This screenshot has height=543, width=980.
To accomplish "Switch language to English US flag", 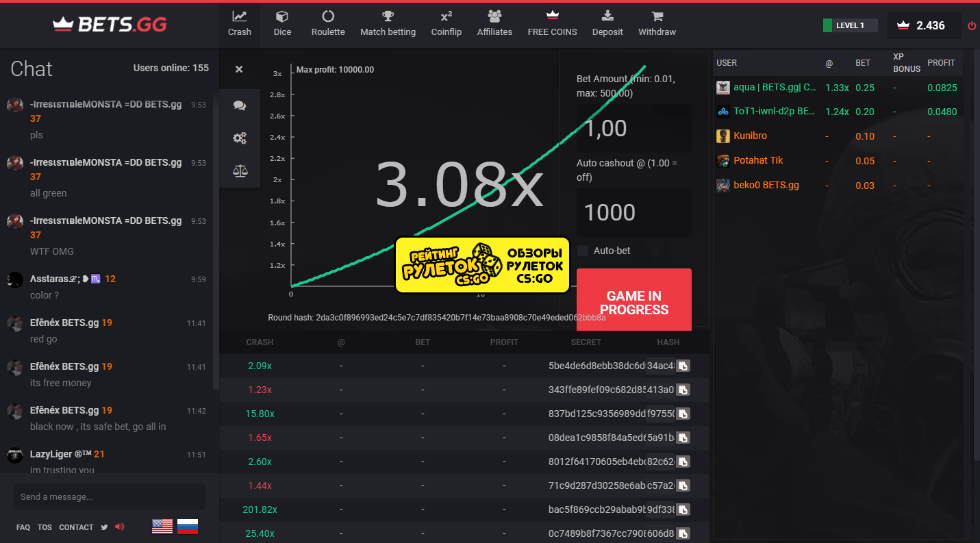I will click(162, 526).
